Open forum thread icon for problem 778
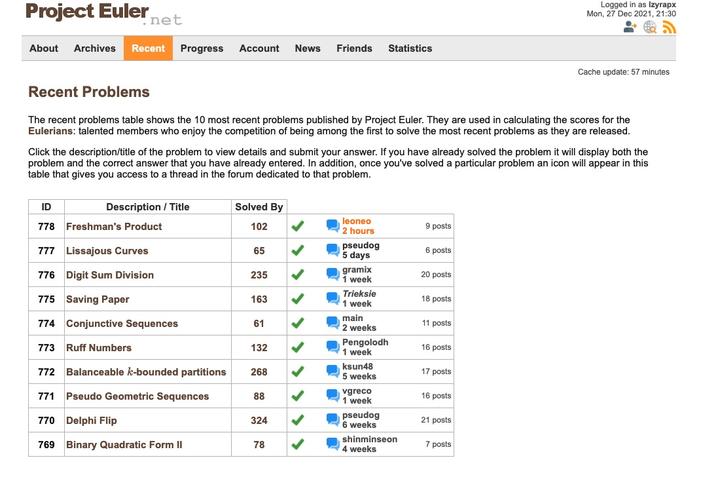The height and width of the screenshot is (477, 720). pos(333,226)
